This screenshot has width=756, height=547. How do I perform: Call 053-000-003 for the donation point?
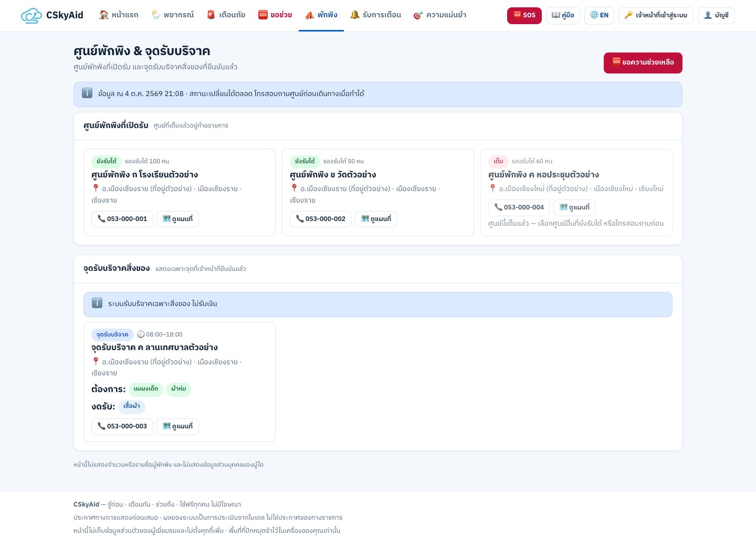click(122, 426)
